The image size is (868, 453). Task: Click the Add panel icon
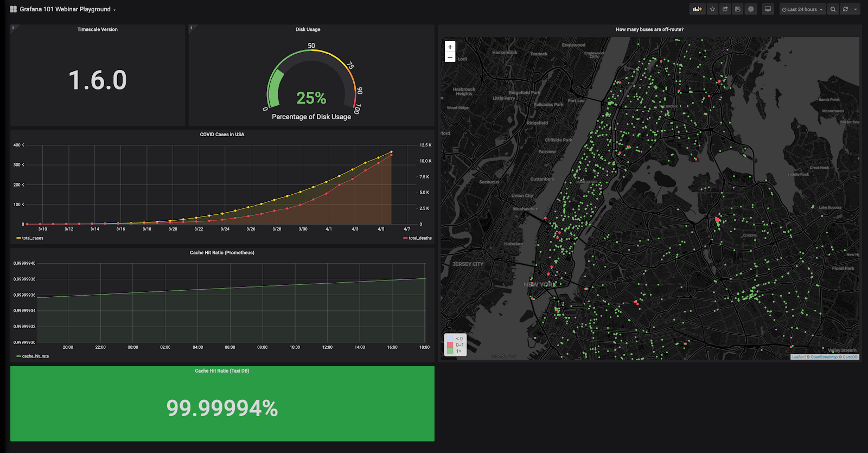pos(697,9)
